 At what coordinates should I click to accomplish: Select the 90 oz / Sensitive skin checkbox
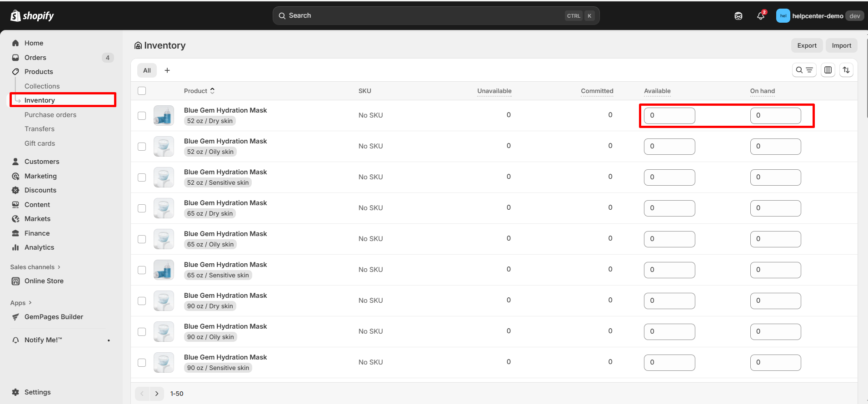coord(142,363)
